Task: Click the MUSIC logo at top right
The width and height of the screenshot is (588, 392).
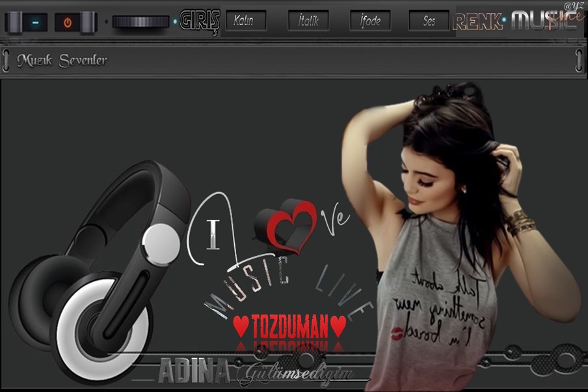Action: tap(544, 20)
